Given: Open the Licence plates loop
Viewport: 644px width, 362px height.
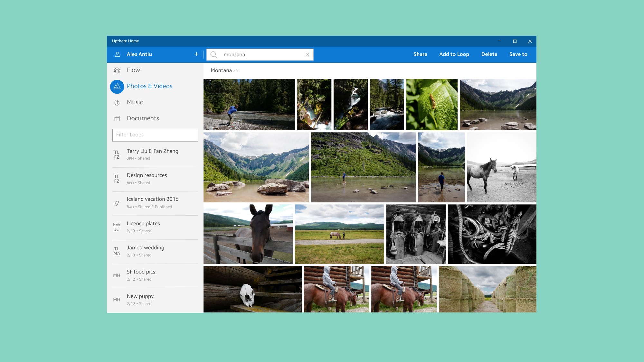Looking at the screenshot, I should pyautogui.click(x=143, y=224).
